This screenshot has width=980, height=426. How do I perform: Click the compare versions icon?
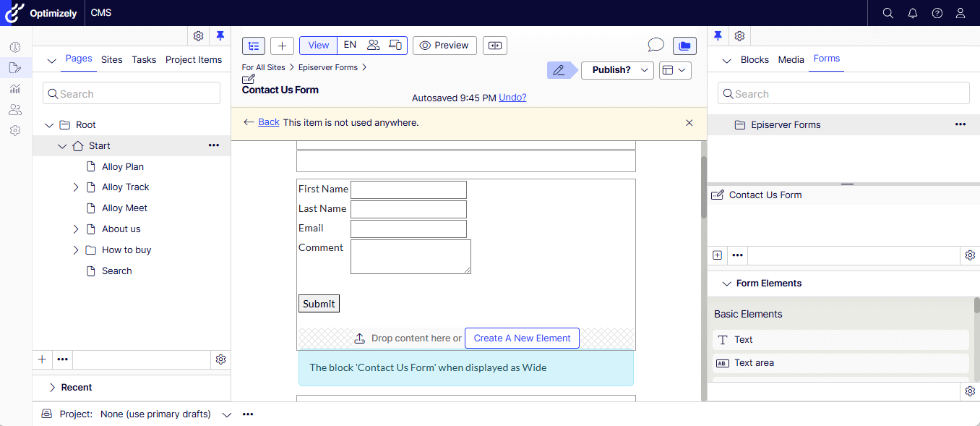click(x=495, y=46)
